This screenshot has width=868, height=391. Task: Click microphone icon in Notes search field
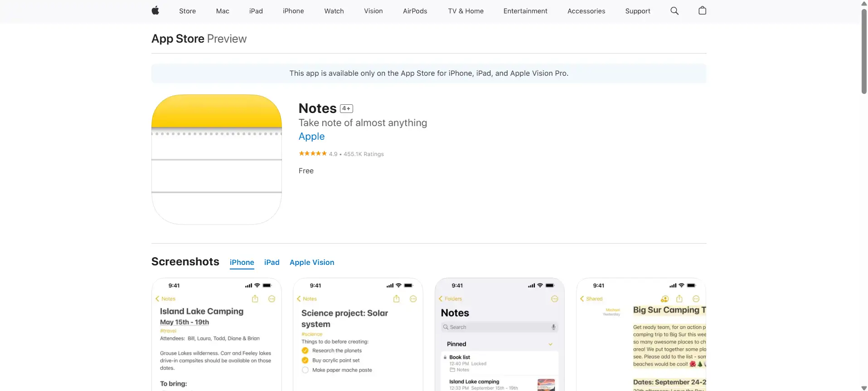553,327
